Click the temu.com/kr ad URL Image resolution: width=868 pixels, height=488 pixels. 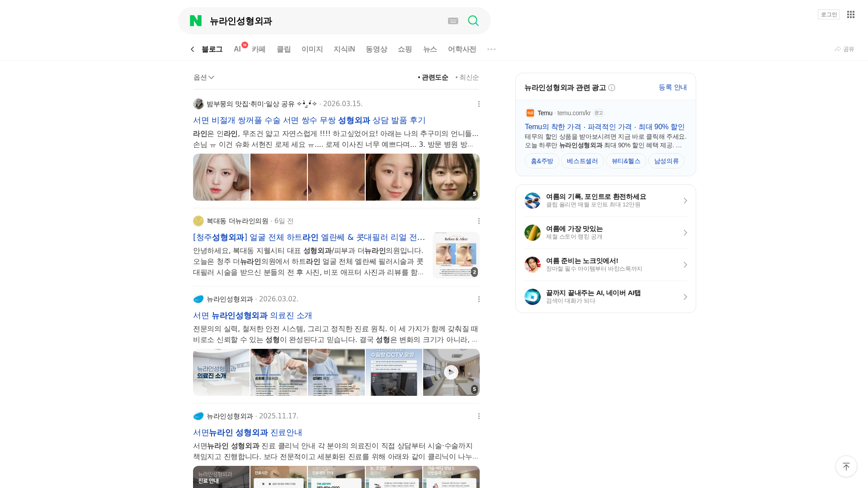pyautogui.click(x=574, y=113)
